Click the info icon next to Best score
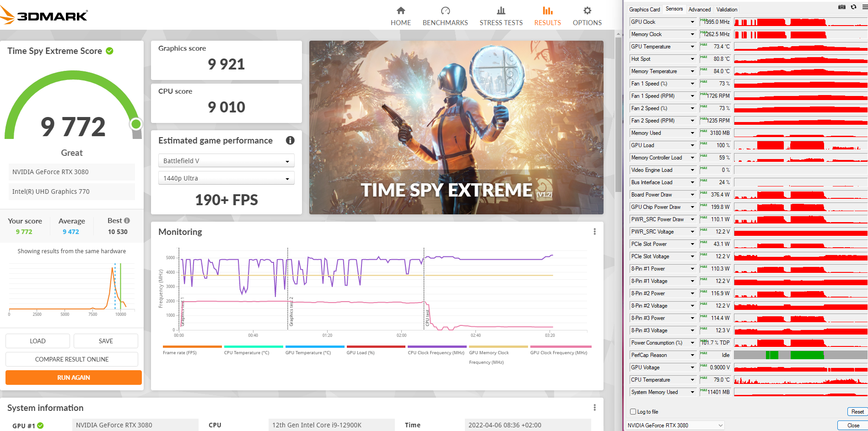This screenshot has width=868, height=431. pos(127,220)
